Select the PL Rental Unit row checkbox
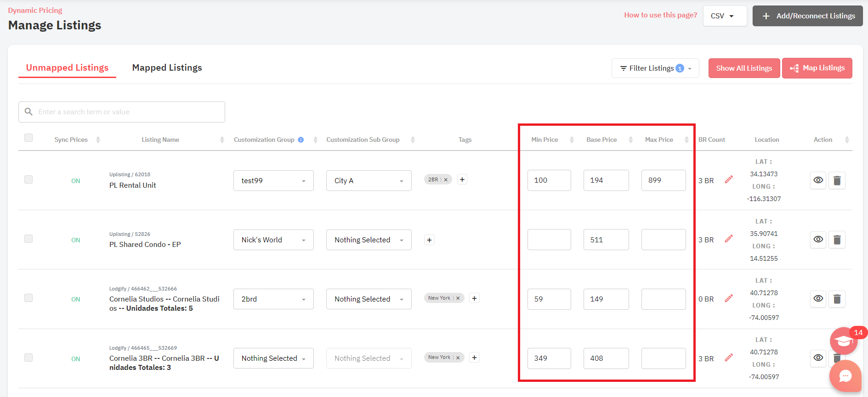868x397 pixels. click(28, 179)
